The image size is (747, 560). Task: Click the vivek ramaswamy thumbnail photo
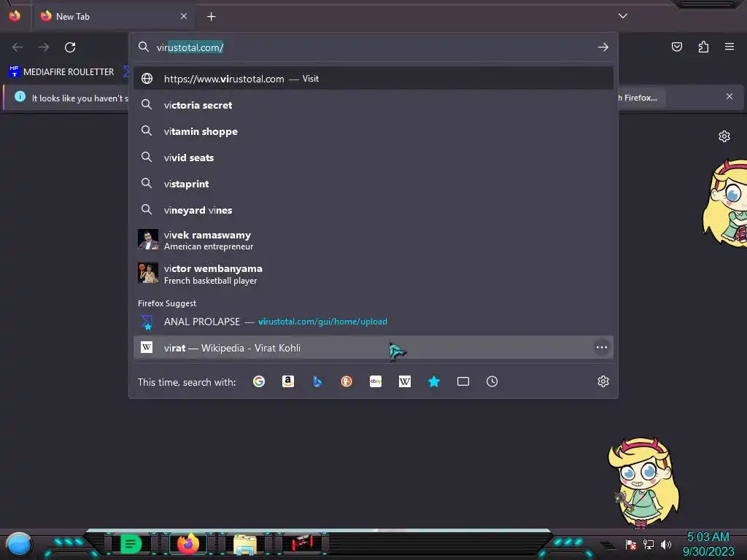click(147, 239)
